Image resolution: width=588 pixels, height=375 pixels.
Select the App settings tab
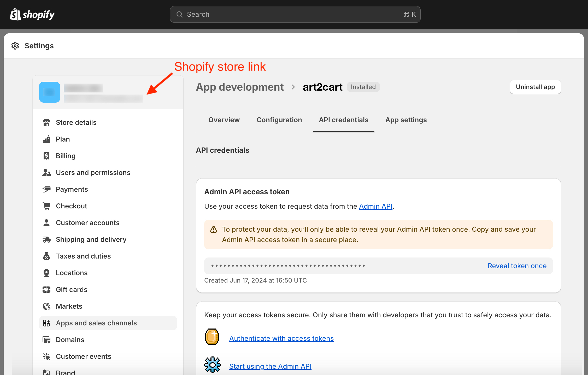coord(406,120)
